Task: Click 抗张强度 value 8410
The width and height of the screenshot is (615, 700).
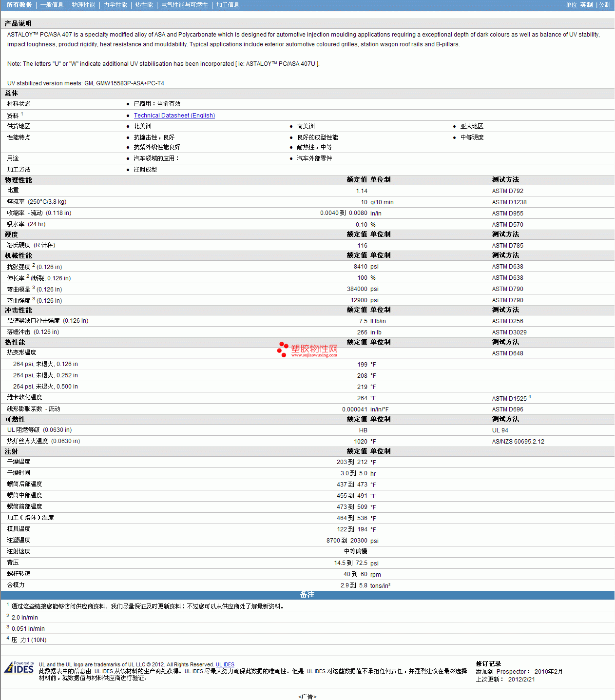Action: point(361,267)
